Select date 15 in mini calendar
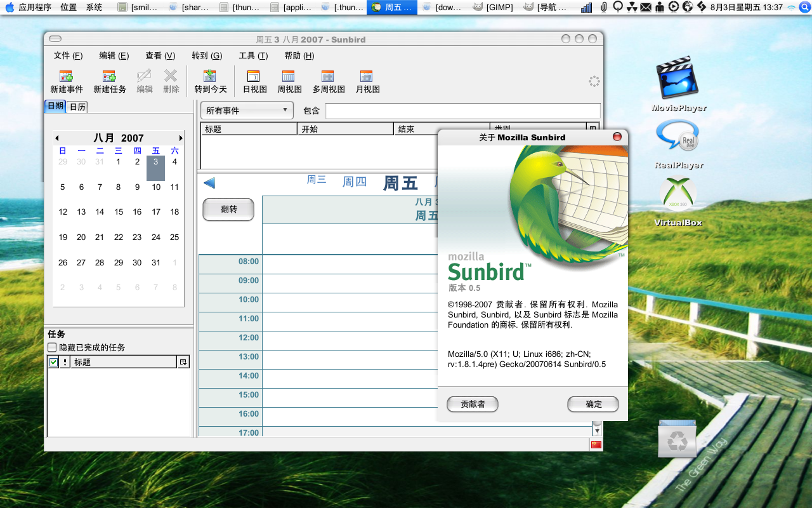This screenshot has height=508, width=812. tap(119, 212)
